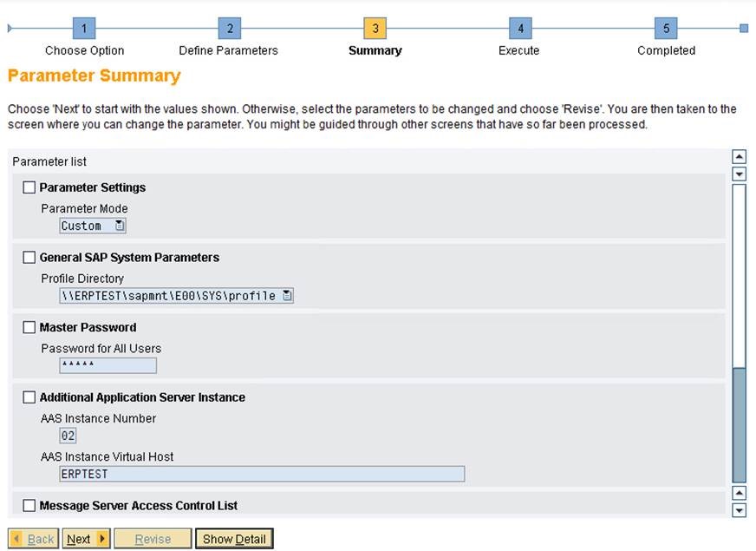Click the step 2 Define Parameters roadmap icon
Image resolution: width=756 pixels, height=551 pixels.
click(230, 29)
